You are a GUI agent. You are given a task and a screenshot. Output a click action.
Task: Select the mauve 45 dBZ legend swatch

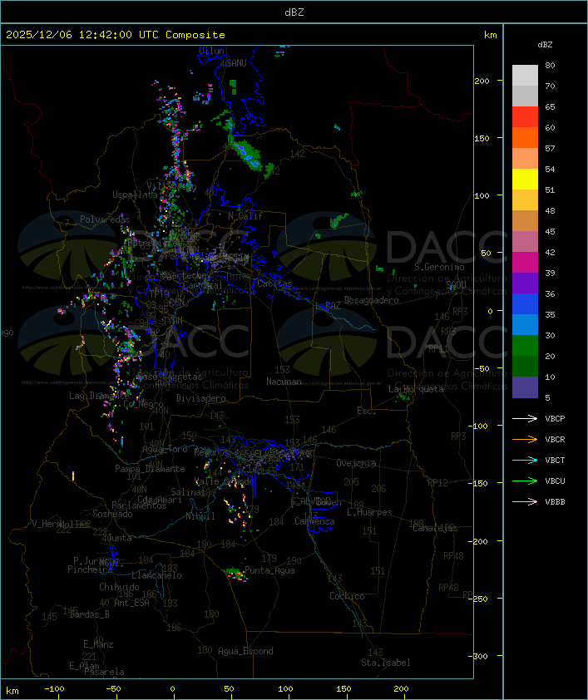(x=525, y=242)
